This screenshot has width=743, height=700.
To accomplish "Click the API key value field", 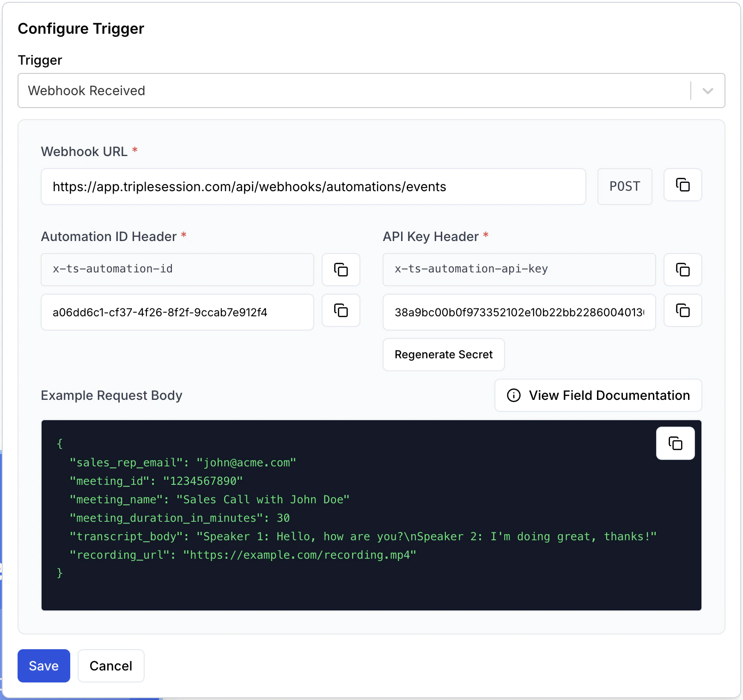I will tap(519, 312).
